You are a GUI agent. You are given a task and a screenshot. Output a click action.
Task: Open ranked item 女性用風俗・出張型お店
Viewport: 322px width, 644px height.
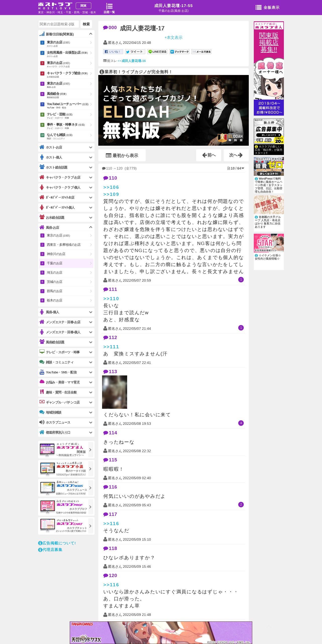click(x=66, y=54)
